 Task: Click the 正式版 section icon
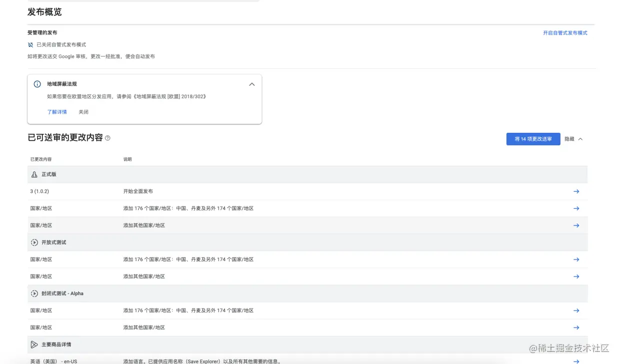pos(34,175)
